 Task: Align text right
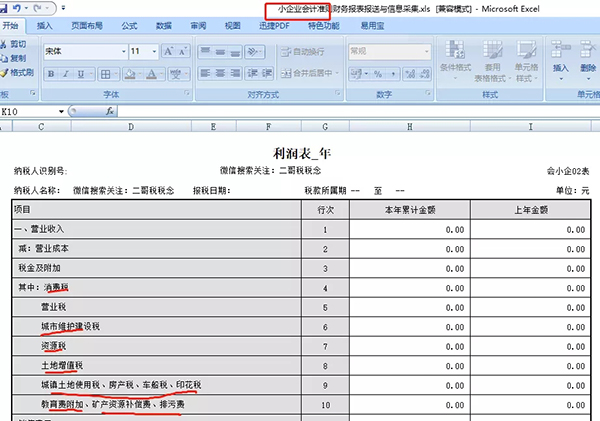235,73
